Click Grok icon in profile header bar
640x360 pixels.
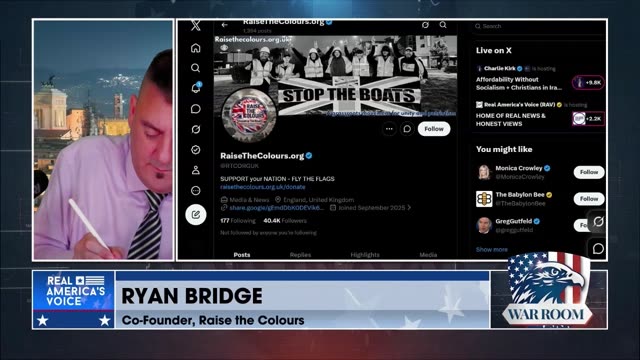(x=425, y=25)
